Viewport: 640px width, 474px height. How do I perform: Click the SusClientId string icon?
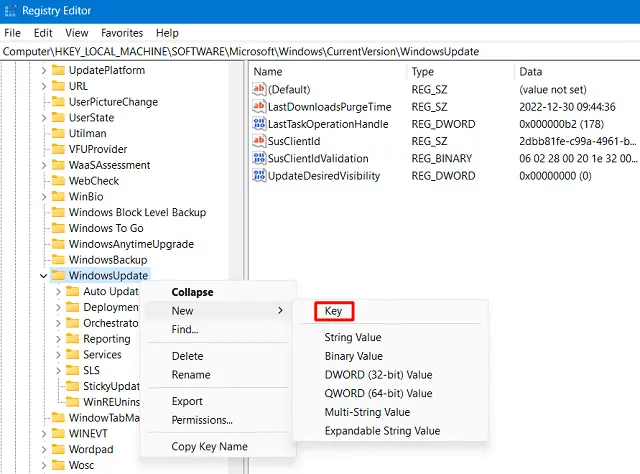pyautogui.click(x=259, y=141)
